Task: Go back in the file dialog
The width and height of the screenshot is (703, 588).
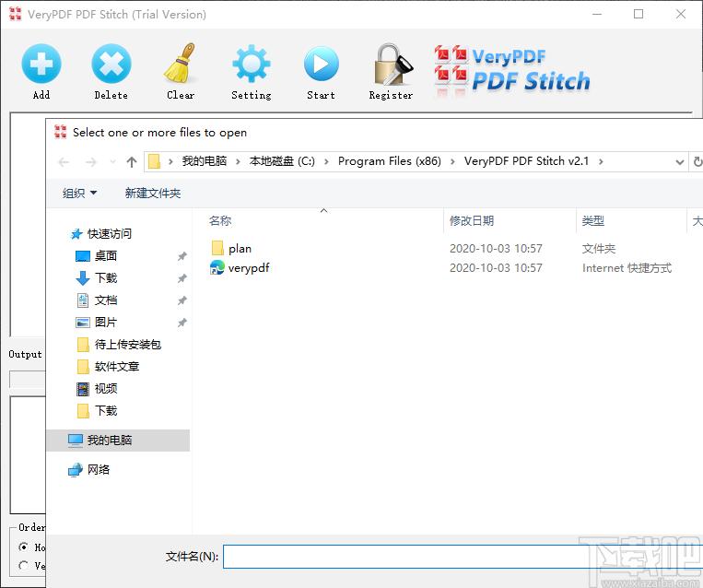Action: point(64,162)
